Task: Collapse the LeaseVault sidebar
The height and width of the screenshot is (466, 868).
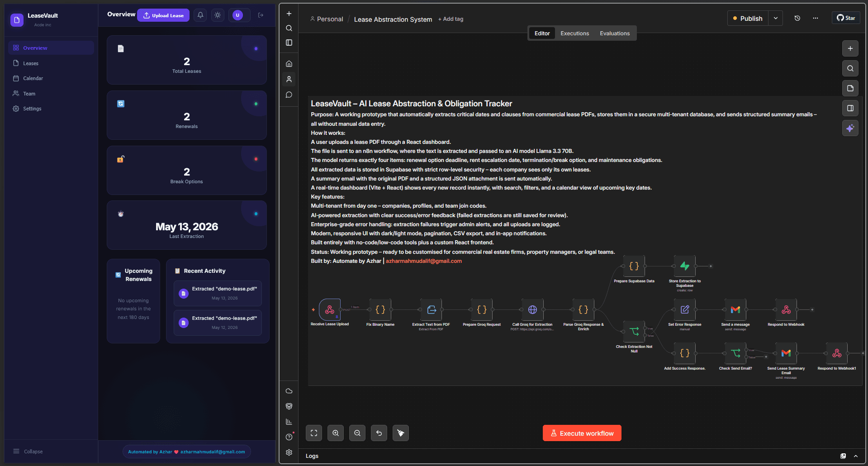Action: [x=28, y=452]
